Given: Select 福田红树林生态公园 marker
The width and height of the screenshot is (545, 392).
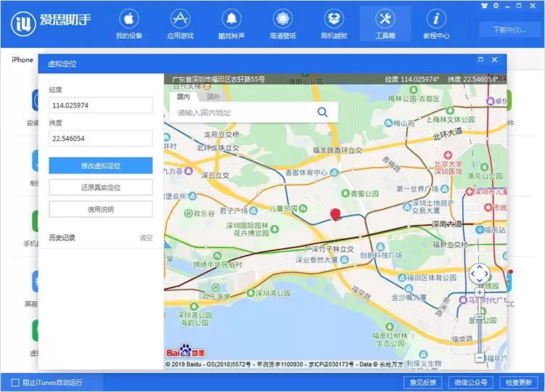Looking at the screenshot, I should 389,327.
